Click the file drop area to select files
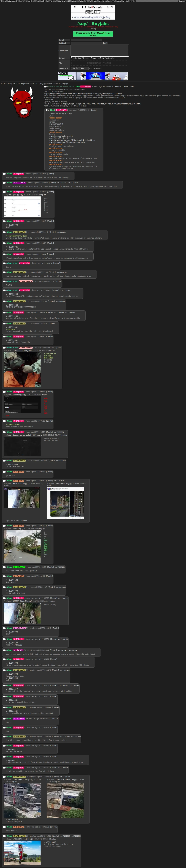Viewport: 186px width, 868px height. pyautogui.click(x=99, y=63)
